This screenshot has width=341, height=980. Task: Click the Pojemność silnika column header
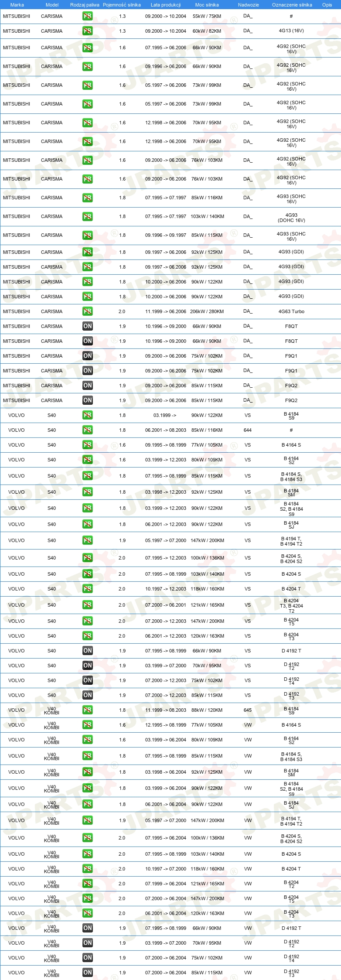pyautogui.click(x=122, y=5)
